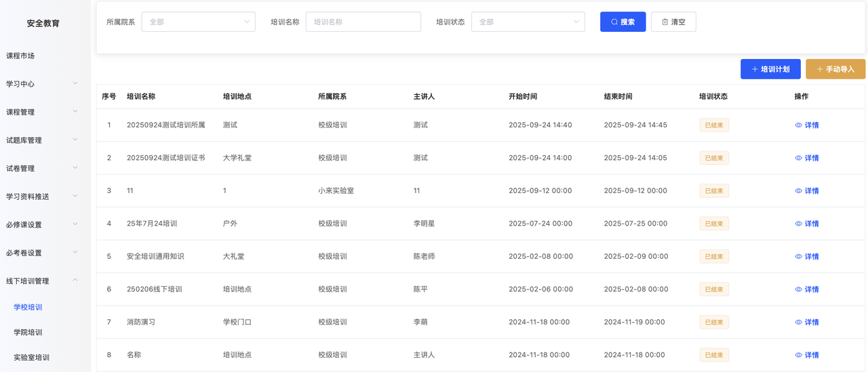Select 学院培训 submenu item
The height and width of the screenshot is (372, 868).
click(x=28, y=332)
